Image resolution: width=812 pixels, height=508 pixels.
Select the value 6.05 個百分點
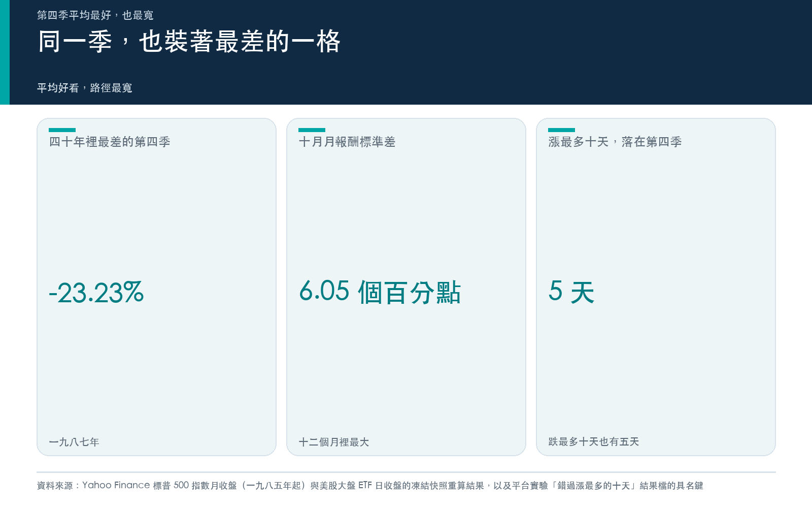point(380,292)
